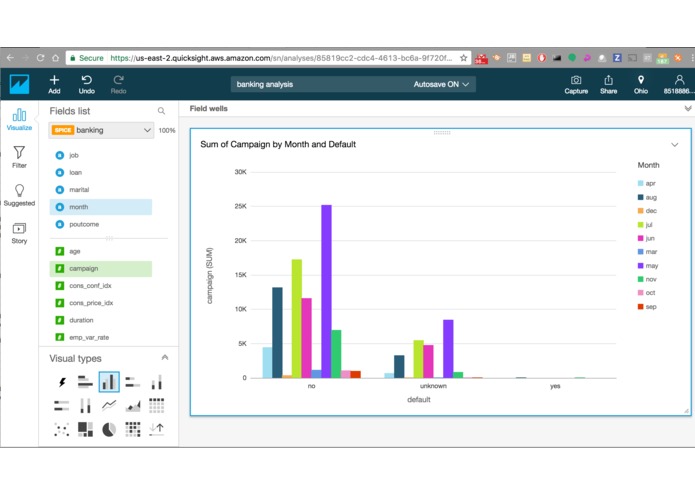The width and height of the screenshot is (695, 494).
Task: Click the jul legend entry
Action: 645,225
